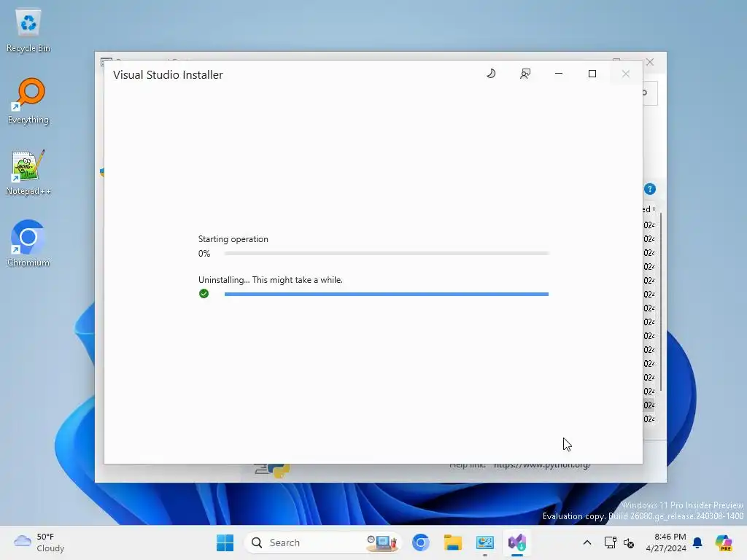747x560 pixels.
Task: Click the green checkmark status icon
Action: (x=204, y=293)
